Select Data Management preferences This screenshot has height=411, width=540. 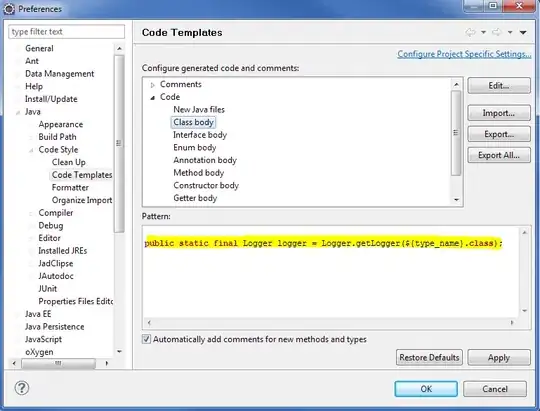(x=60, y=74)
